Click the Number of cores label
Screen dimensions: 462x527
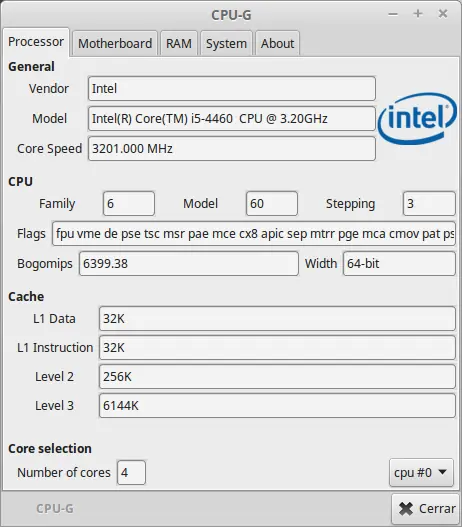tap(64, 473)
